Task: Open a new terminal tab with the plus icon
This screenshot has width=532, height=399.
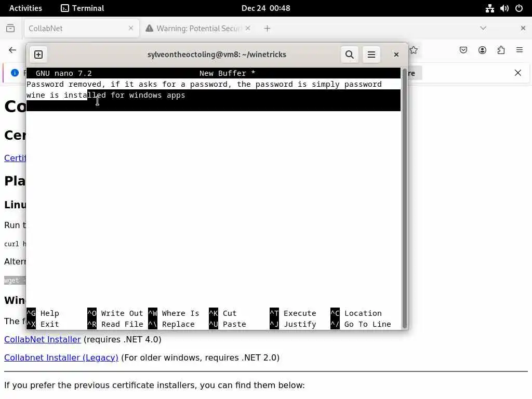Action: [38, 55]
